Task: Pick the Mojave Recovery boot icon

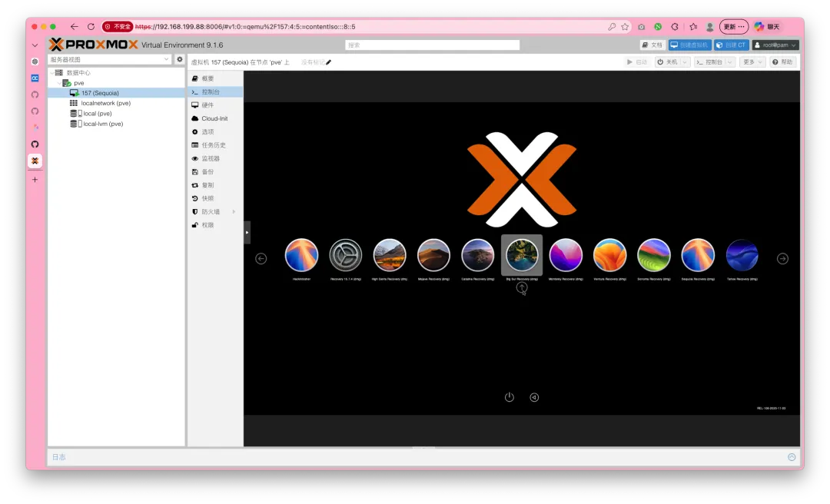Action: (x=433, y=254)
